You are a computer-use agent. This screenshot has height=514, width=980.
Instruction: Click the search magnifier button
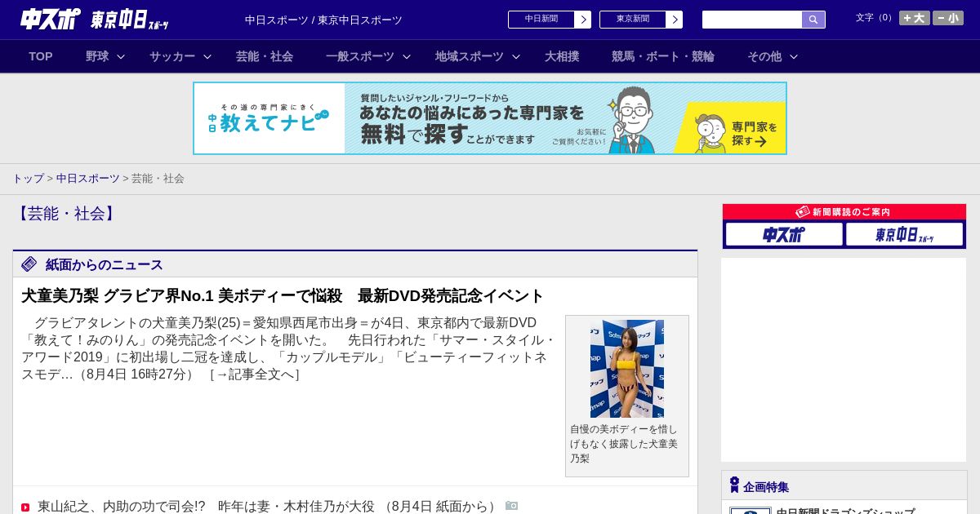pyautogui.click(x=813, y=20)
